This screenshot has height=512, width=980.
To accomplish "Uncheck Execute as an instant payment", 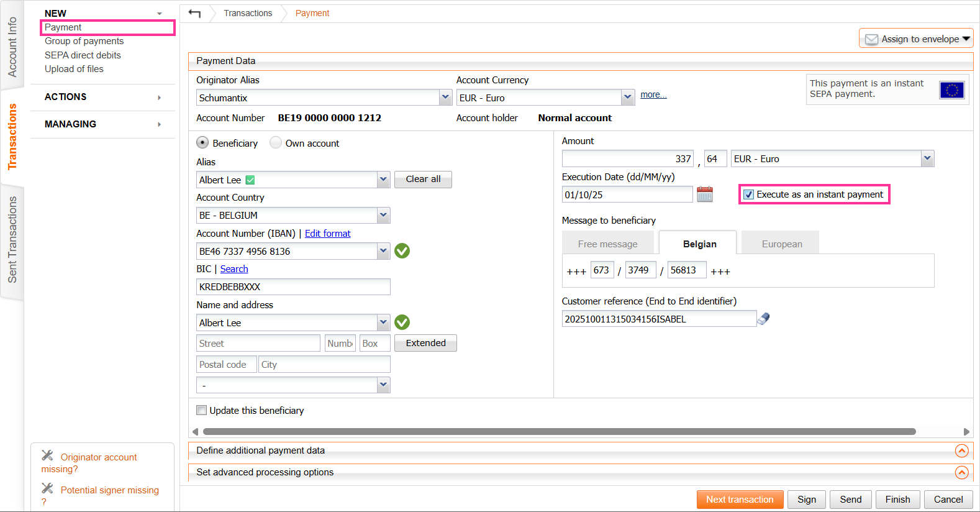I will [749, 194].
